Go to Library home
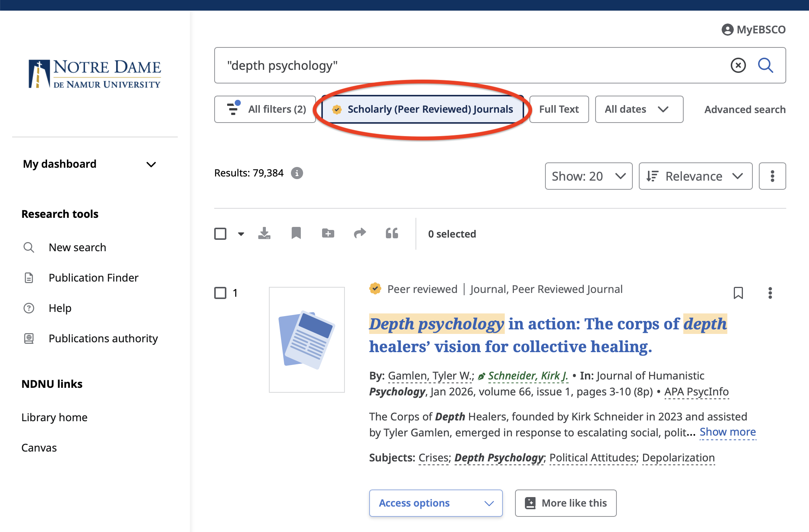The width and height of the screenshot is (809, 532). point(55,417)
